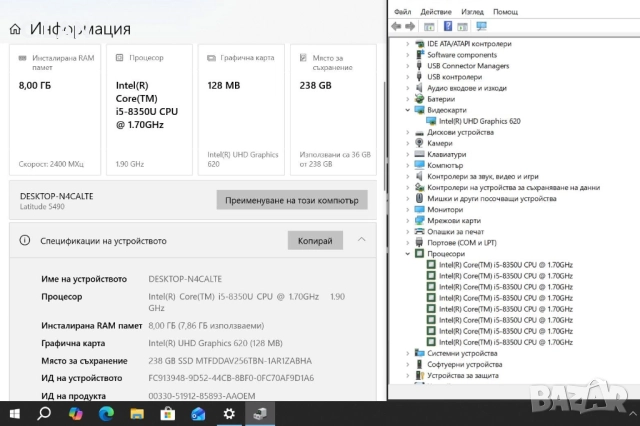Click the properties pane toolbar icon

(x=462, y=27)
